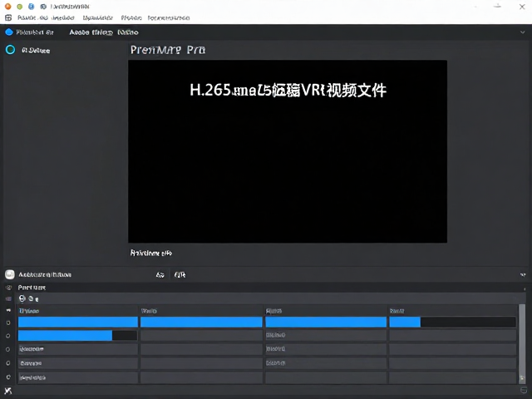Image resolution: width=532 pixels, height=399 pixels.
Task: Click the blue round icon in the title bar
Action: click(32, 7)
